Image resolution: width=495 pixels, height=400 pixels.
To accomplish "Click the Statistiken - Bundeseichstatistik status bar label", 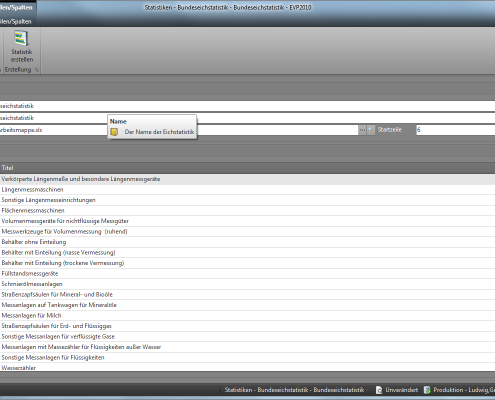I will pos(294,390).
